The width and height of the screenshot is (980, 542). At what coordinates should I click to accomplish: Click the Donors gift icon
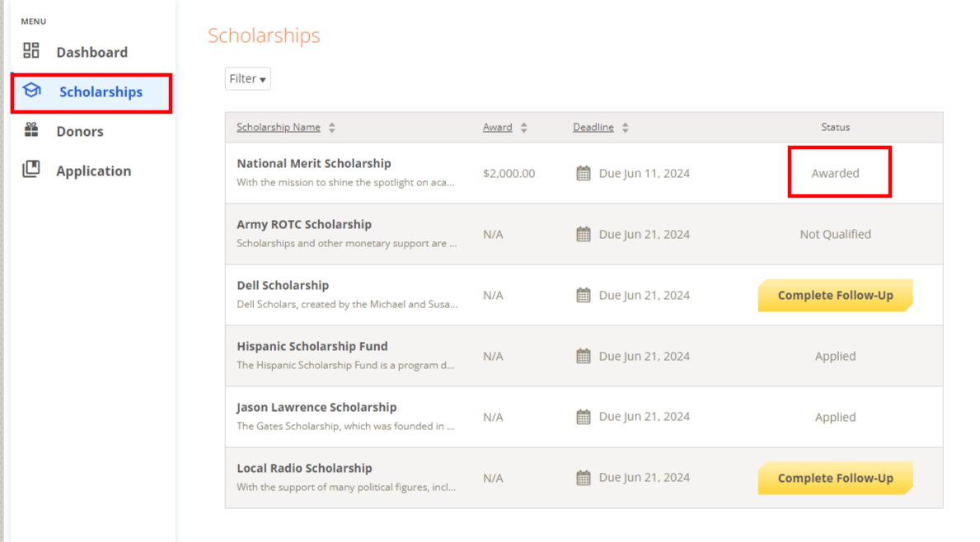[31, 130]
